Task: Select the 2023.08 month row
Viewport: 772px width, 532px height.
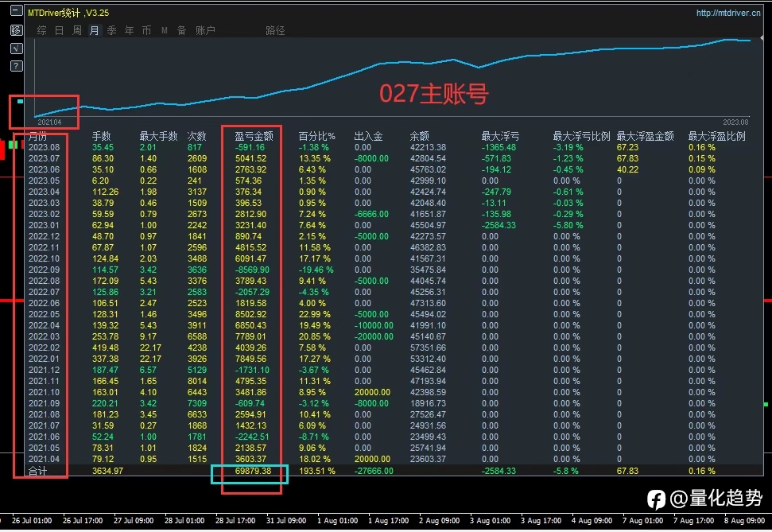Action: [x=394, y=147]
